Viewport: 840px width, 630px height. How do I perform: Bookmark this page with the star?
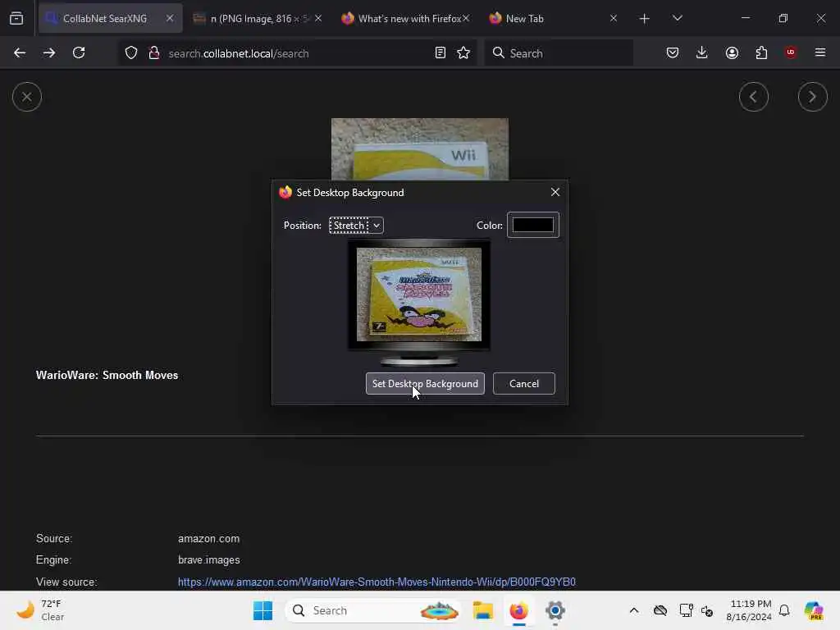(x=463, y=52)
